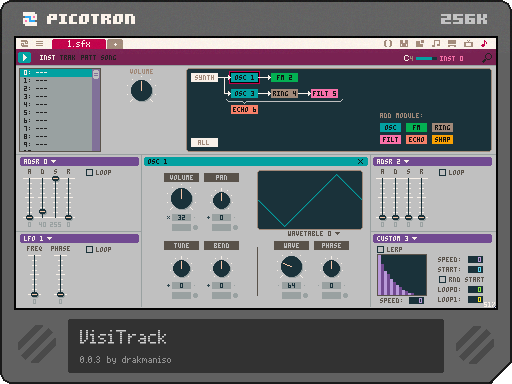
Task: Click the PAN knob
Action: (x=221, y=200)
